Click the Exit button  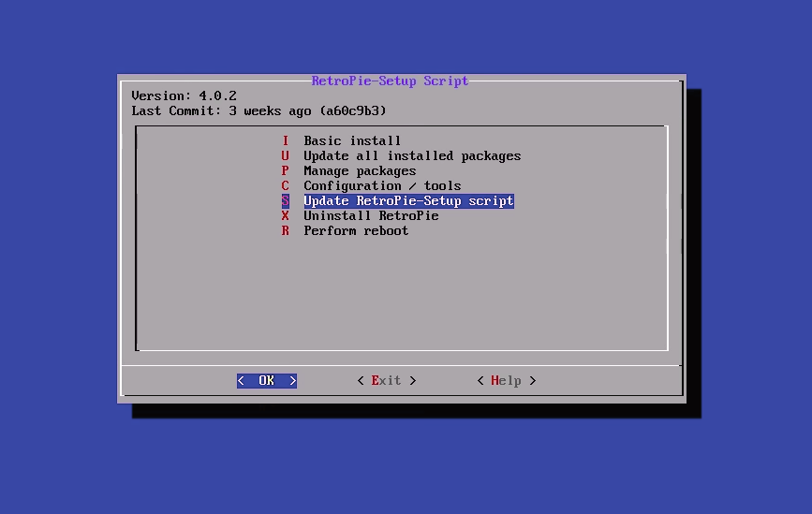tap(386, 381)
